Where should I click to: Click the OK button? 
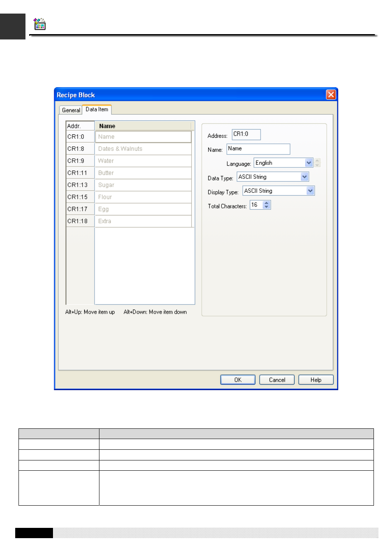point(238,380)
